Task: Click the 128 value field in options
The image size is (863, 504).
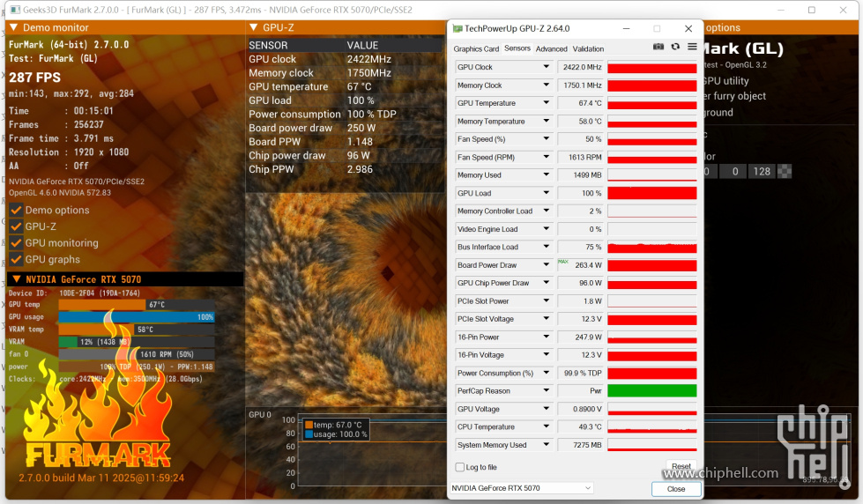Action: tap(762, 172)
